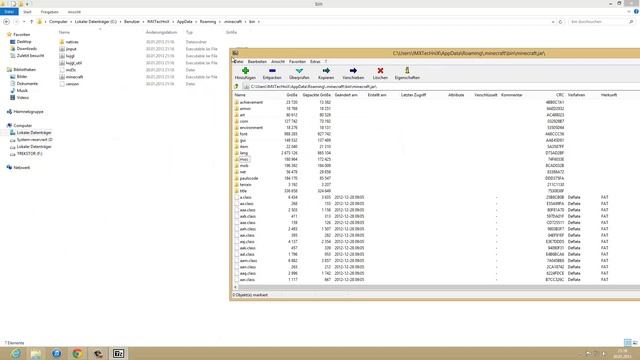Sort Explorer list by Änderungsdatum column
The height and width of the screenshot is (360, 640).
point(161,32)
